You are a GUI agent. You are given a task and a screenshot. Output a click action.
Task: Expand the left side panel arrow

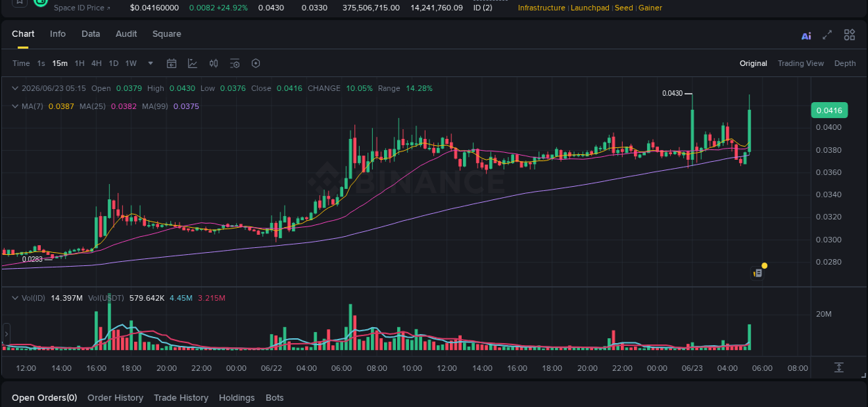click(6, 334)
